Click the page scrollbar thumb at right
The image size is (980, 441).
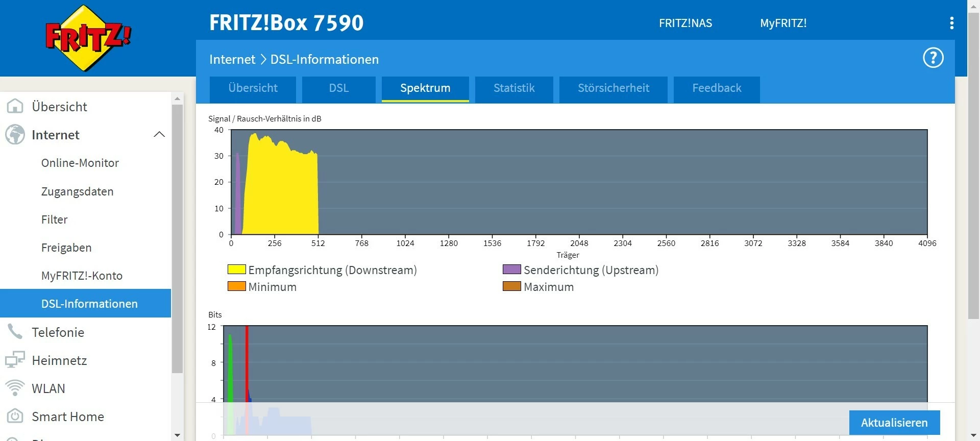click(x=974, y=166)
